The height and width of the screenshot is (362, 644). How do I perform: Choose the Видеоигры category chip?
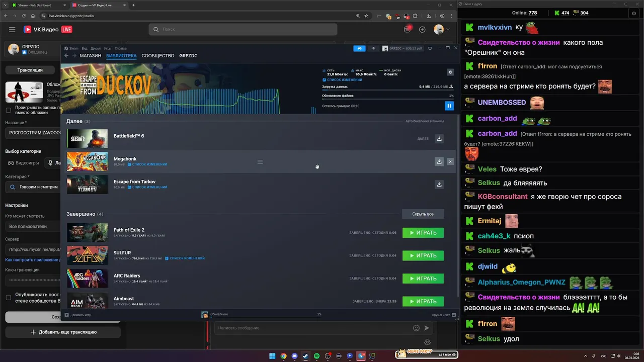tap(23, 163)
